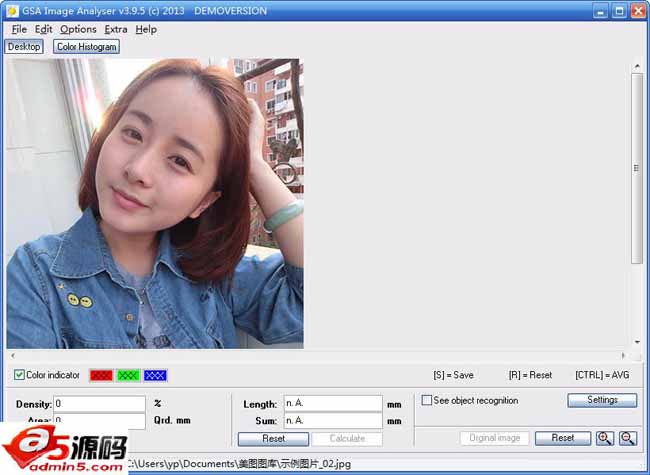Click the vertical scrollbar down arrow

[x=637, y=342]
